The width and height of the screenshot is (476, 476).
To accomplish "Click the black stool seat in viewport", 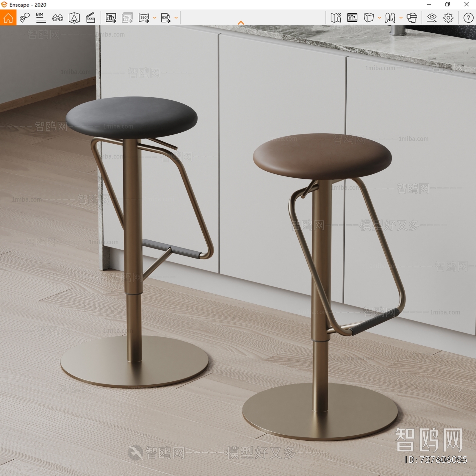I will (x=131, y=118).
